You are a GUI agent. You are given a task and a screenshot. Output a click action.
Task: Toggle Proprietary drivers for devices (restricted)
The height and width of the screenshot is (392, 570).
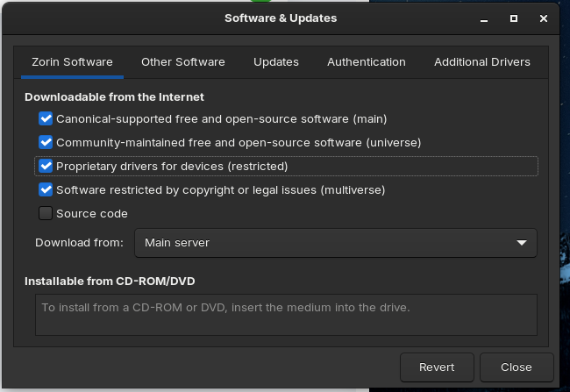46,166
